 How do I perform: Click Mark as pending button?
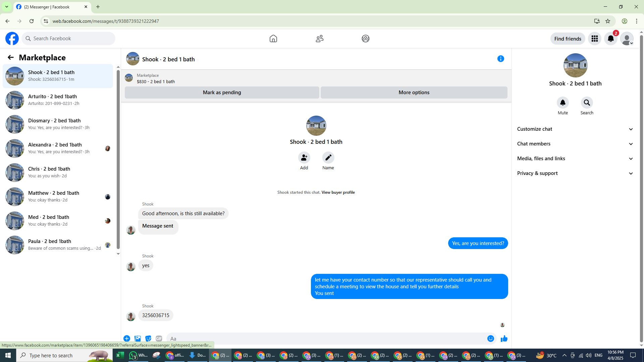222,93
